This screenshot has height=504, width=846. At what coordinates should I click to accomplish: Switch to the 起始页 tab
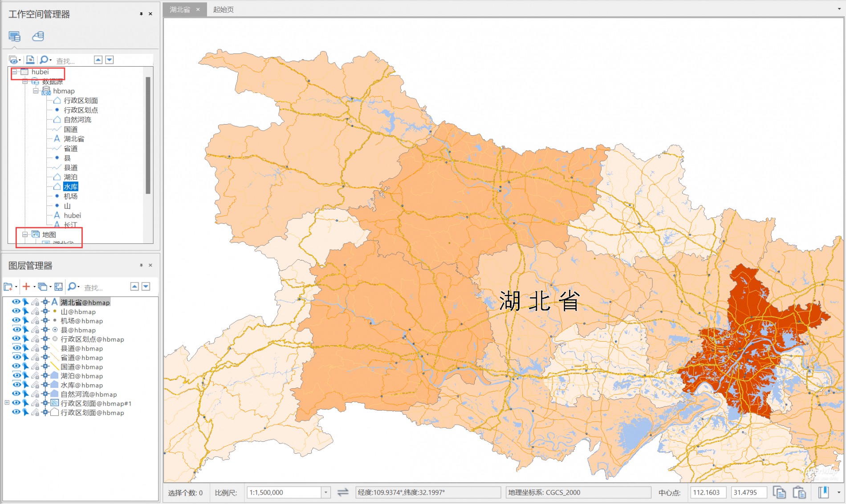pyautogui.click(x=223, y=9)
